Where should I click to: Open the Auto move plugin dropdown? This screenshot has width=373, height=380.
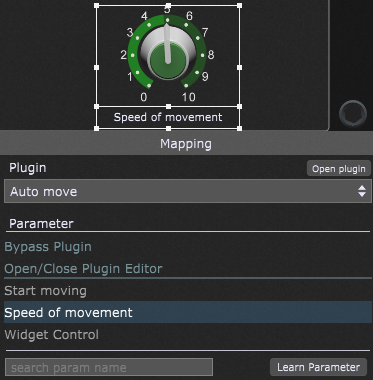coord(188,191)
